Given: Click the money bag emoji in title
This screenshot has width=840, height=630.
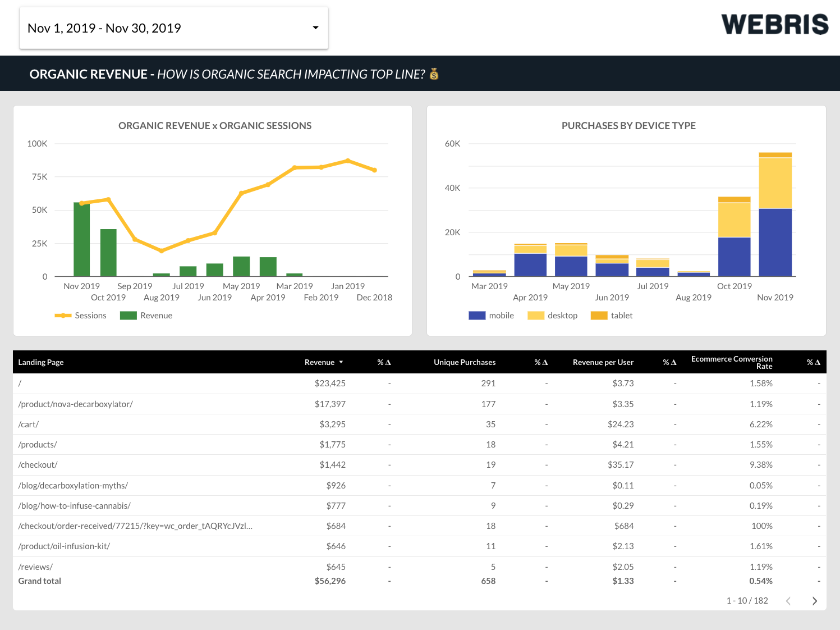Looking at the screenshot, I should point(434,74).
